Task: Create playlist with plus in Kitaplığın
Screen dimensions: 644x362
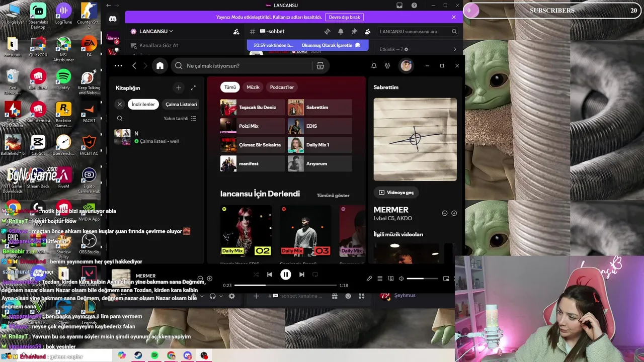Action: (x=179, y=87)
